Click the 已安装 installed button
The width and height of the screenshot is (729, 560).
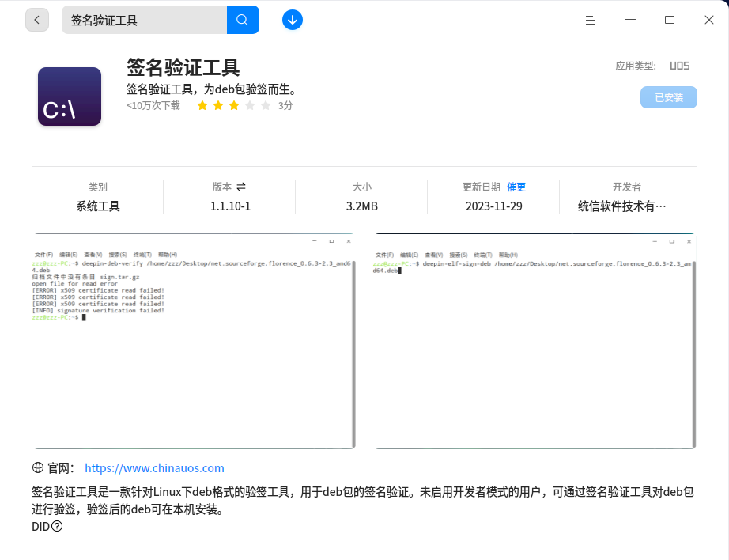(668, 97)
